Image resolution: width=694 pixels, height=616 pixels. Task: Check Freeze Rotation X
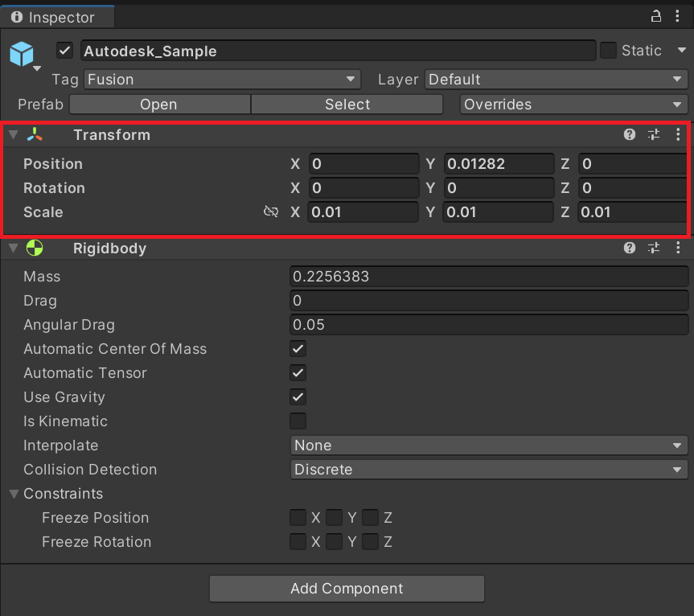click(298, 542)
